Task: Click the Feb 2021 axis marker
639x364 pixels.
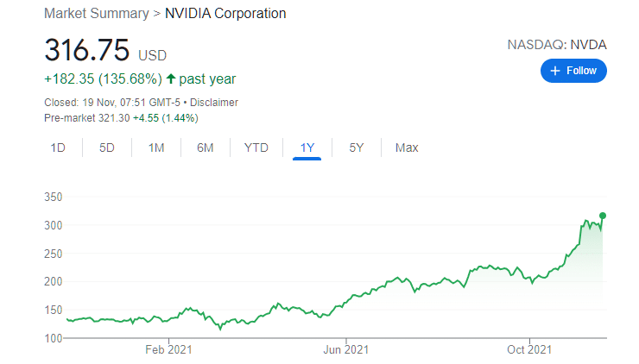Action: 168,349
